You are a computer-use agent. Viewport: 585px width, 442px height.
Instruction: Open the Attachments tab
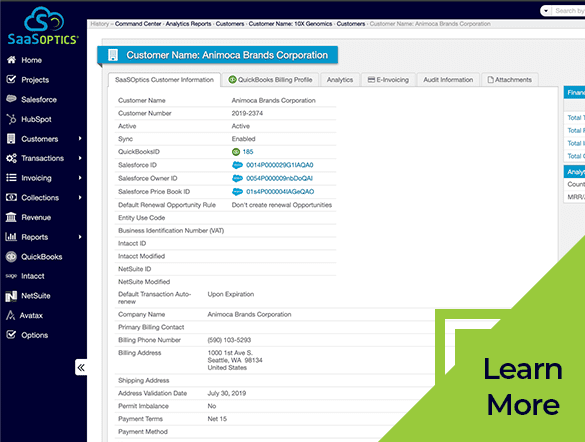click(510, 80)
